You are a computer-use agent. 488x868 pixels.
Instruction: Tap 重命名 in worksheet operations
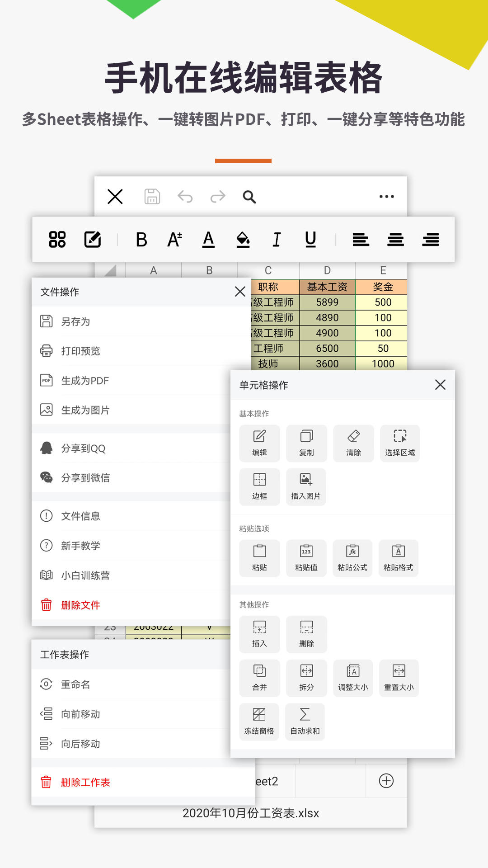pos(75,684)
